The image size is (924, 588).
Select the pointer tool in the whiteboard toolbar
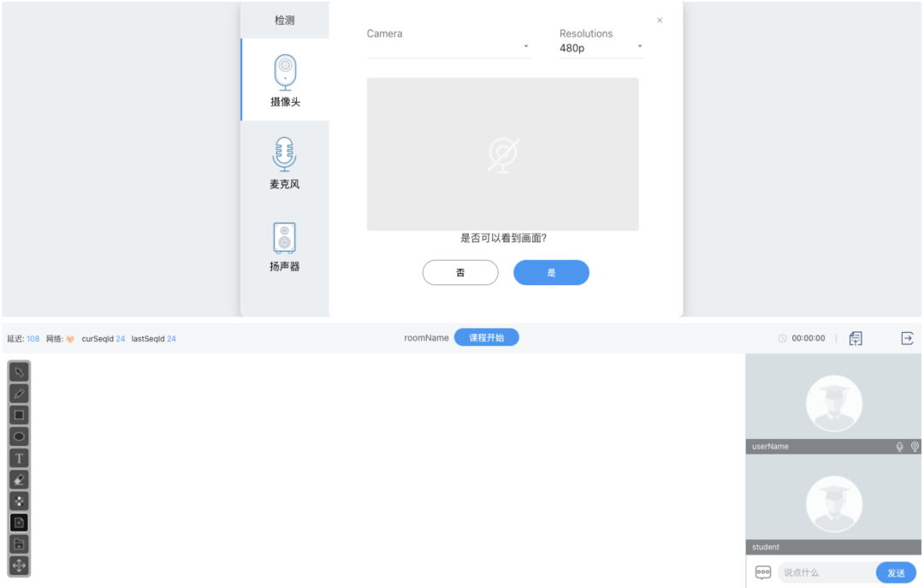coord(18,371)
